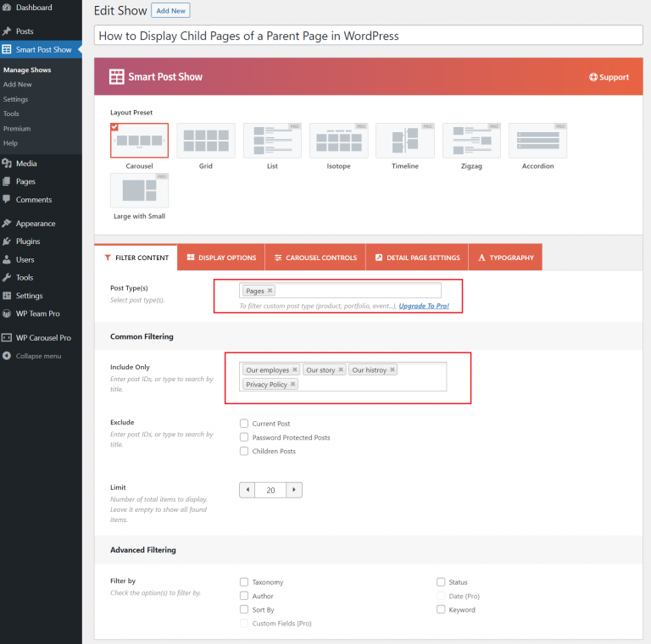Enable the Taxonomy filter checkbox
This screenshot has height=644, width=651.
pos(244,582)
